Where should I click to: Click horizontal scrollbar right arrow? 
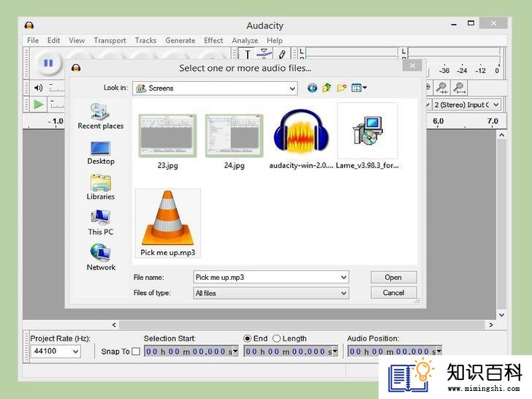coord(491,324)
